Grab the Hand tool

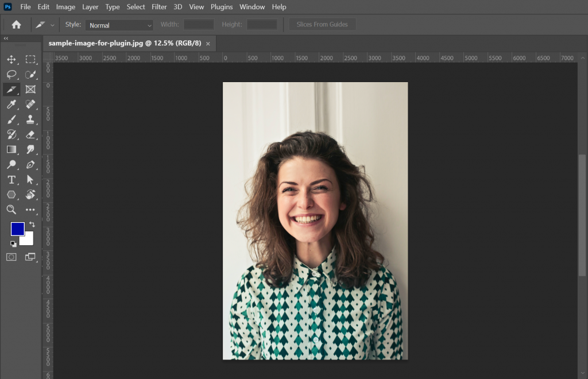[x=31, y=194]
